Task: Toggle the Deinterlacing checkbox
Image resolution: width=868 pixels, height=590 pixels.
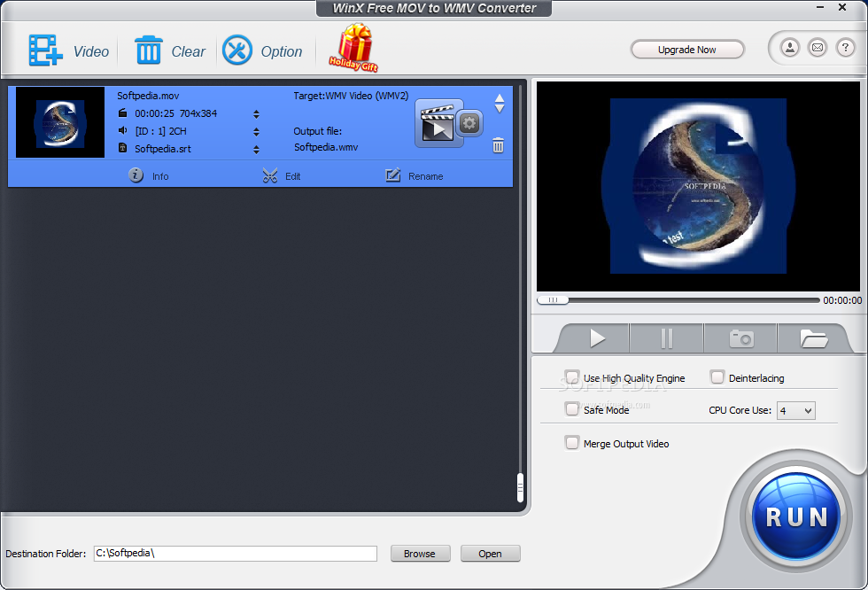Action: coord(717,377)
